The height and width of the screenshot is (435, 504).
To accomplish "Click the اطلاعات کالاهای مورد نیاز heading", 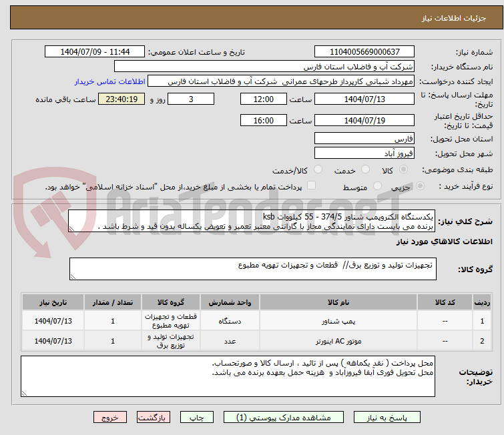I will [x=444, y=242].
